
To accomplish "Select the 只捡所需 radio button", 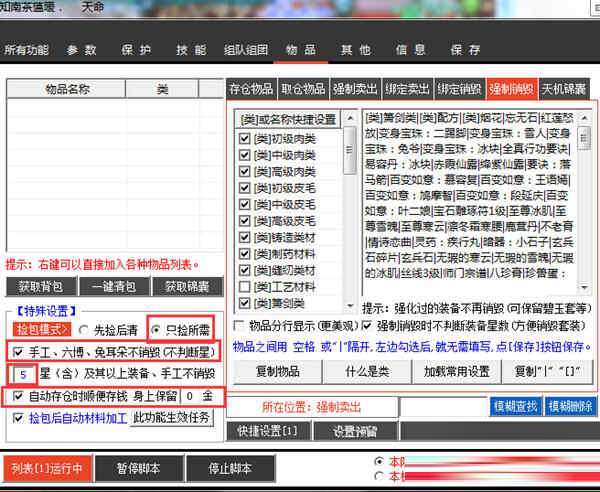I will coord(156,329).
